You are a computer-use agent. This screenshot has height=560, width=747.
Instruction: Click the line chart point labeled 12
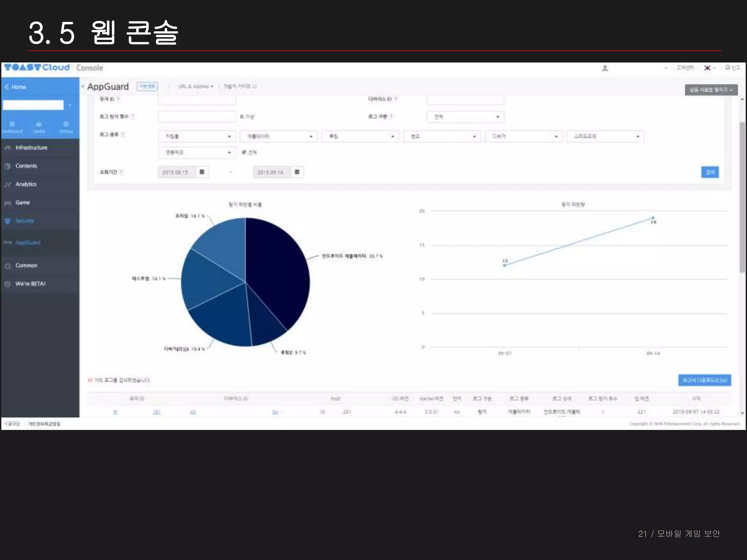(x=504, y=265)
